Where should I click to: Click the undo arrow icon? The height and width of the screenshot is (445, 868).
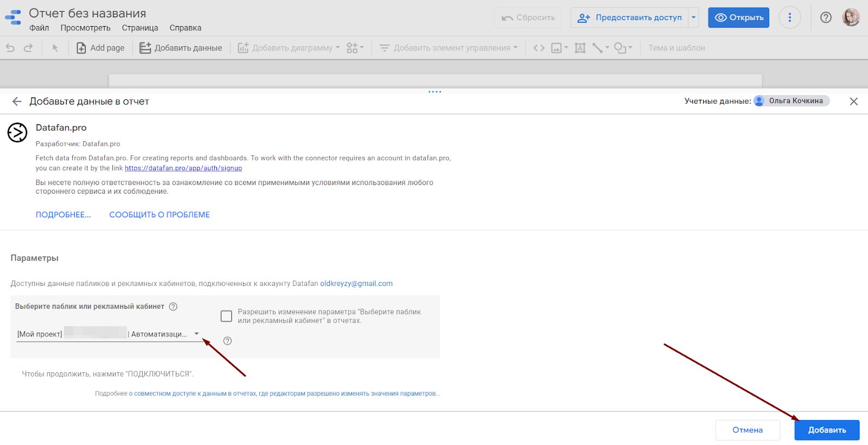pos(10,48)
